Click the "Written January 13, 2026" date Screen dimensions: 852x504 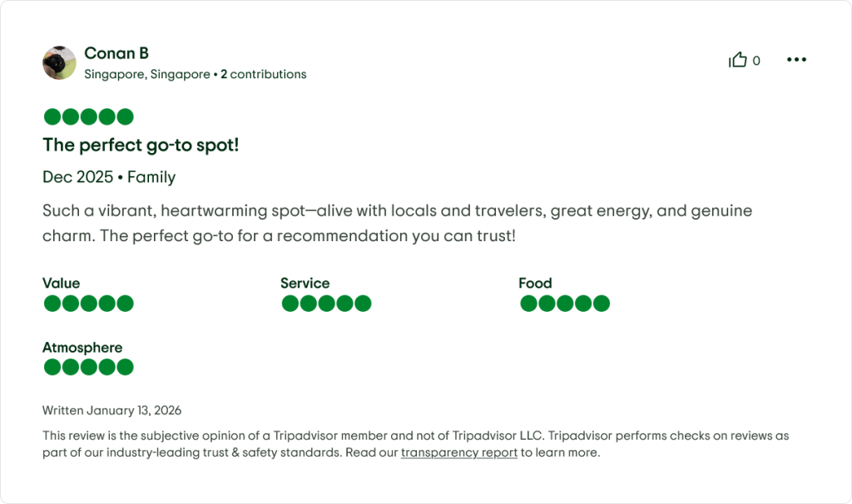pos(111,411)
